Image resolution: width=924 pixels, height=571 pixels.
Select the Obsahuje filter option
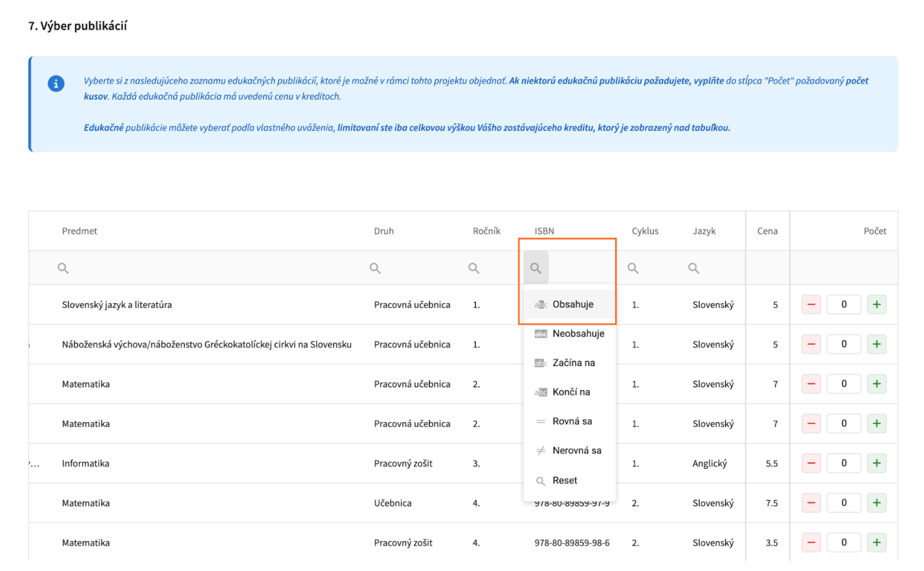click(572, 304)
